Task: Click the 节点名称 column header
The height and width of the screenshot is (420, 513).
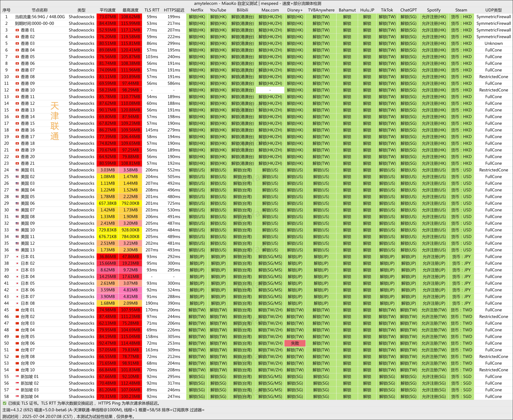Action: [x=40, y=10]
